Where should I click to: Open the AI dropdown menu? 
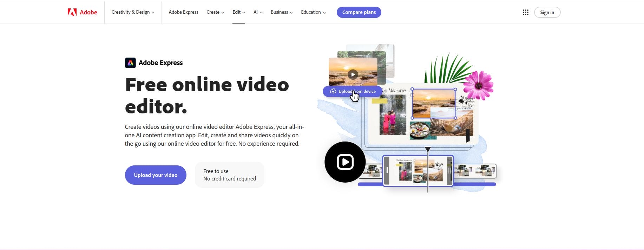coord(258,12)
